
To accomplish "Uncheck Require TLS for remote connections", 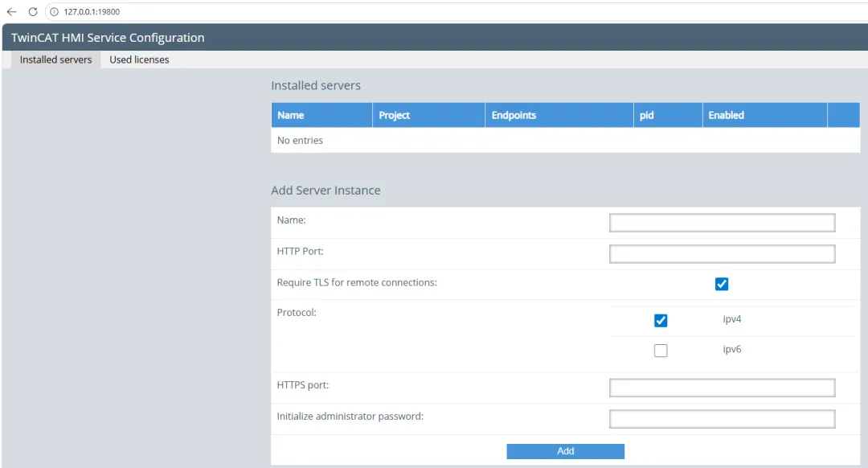I will click(x=721, y=284).
